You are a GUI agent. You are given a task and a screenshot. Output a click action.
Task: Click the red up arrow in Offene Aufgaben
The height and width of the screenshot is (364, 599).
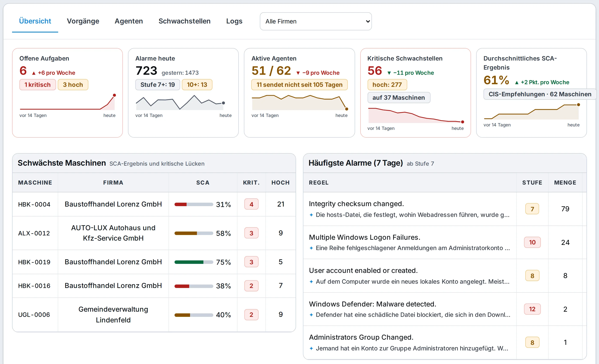(34, 73)
